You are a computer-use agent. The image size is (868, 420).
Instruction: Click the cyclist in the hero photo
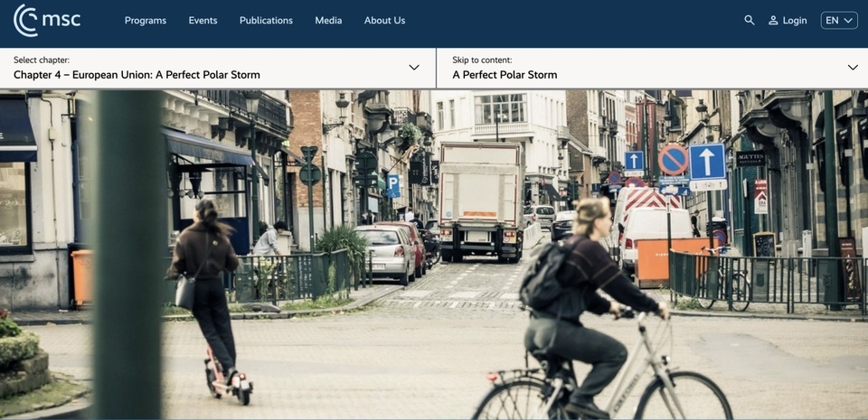click(588, 307)
